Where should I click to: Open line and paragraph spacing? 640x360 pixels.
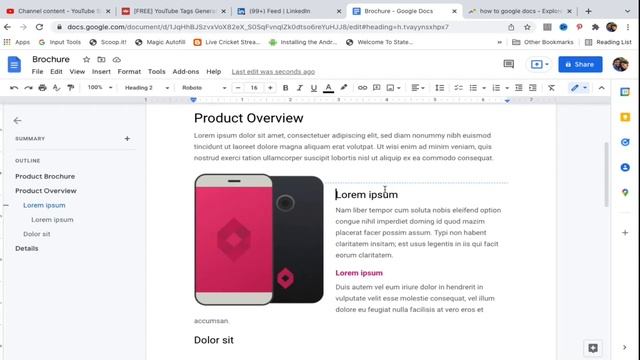point(440,88)
